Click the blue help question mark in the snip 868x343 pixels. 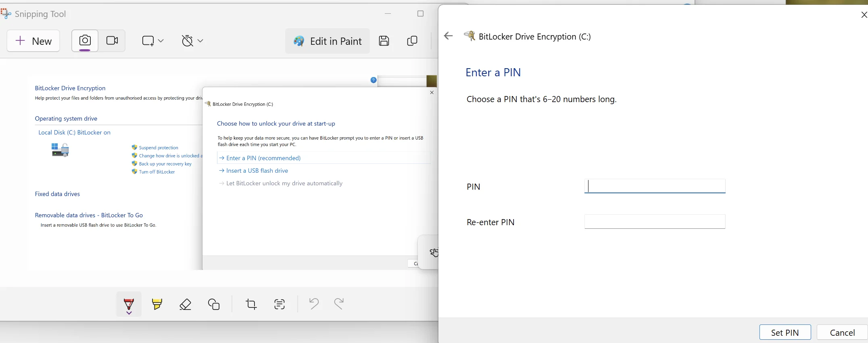[373, 80]
